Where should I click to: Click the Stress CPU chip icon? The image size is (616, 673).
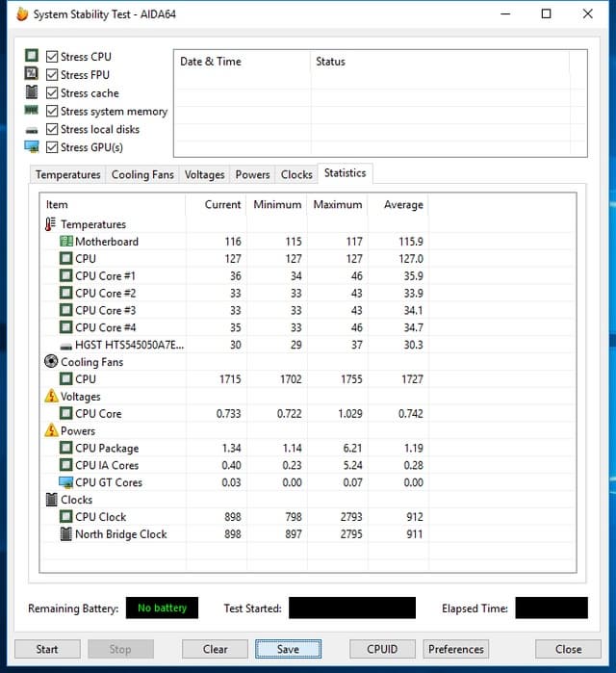(32, 56)
